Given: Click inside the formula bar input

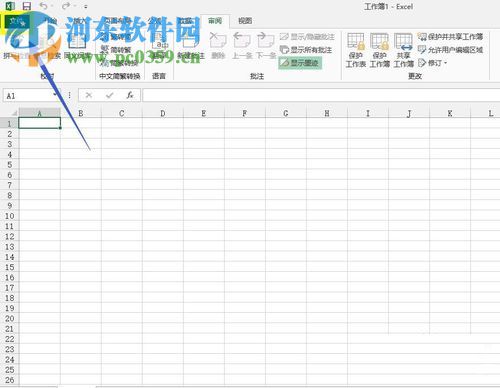Looking at the screenshot, I should [321, 96].
